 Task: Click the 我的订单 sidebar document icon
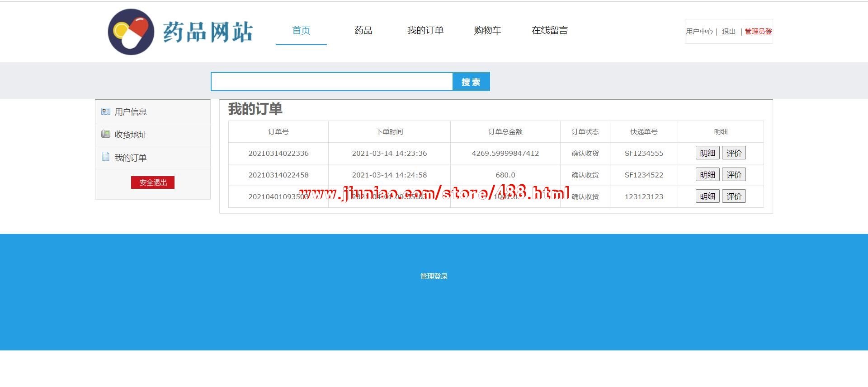(x=106, y=157)
